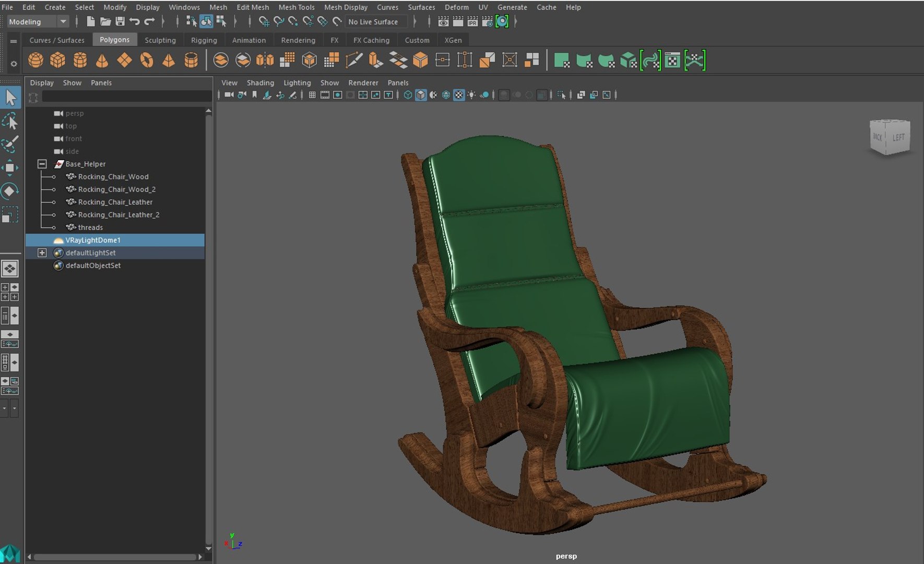This screenshot has height=564, width=924.
Task: Toggle use all lights in viewport
Action: click(471, 95)
